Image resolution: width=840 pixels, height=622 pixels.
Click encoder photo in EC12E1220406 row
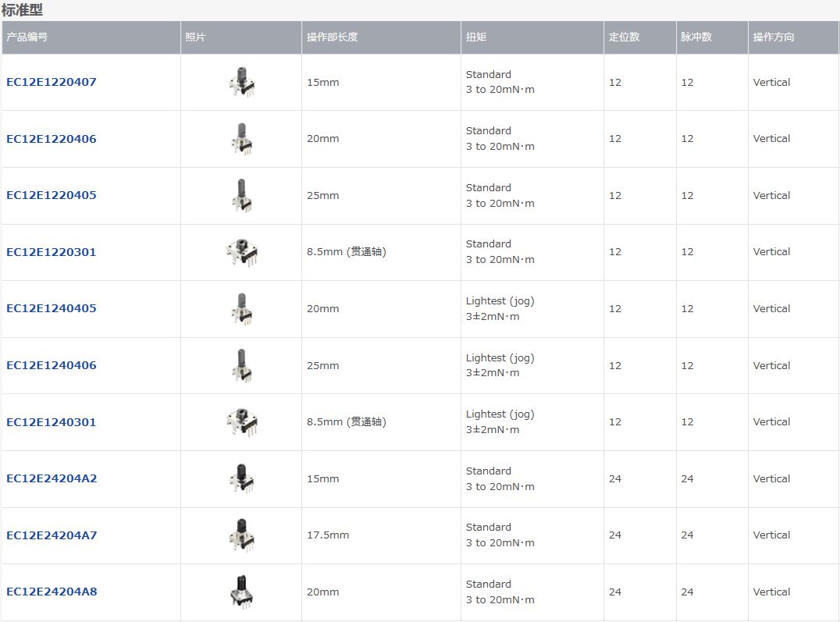242,139
